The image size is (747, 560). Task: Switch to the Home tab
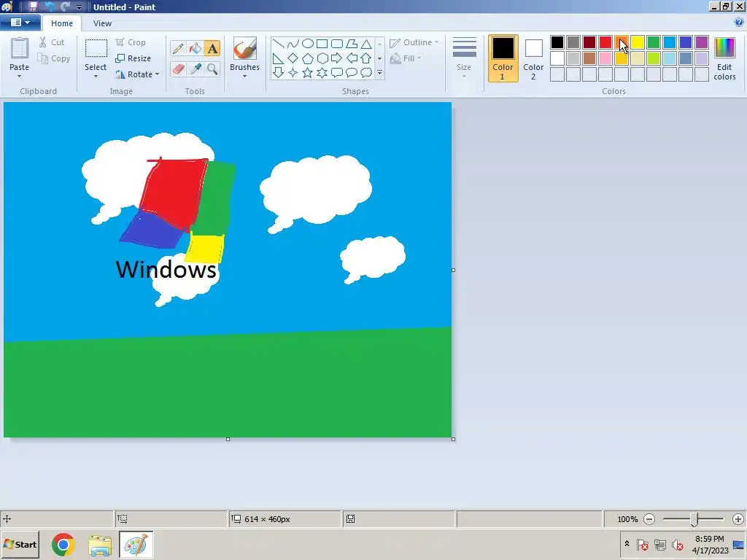(62, 23)
